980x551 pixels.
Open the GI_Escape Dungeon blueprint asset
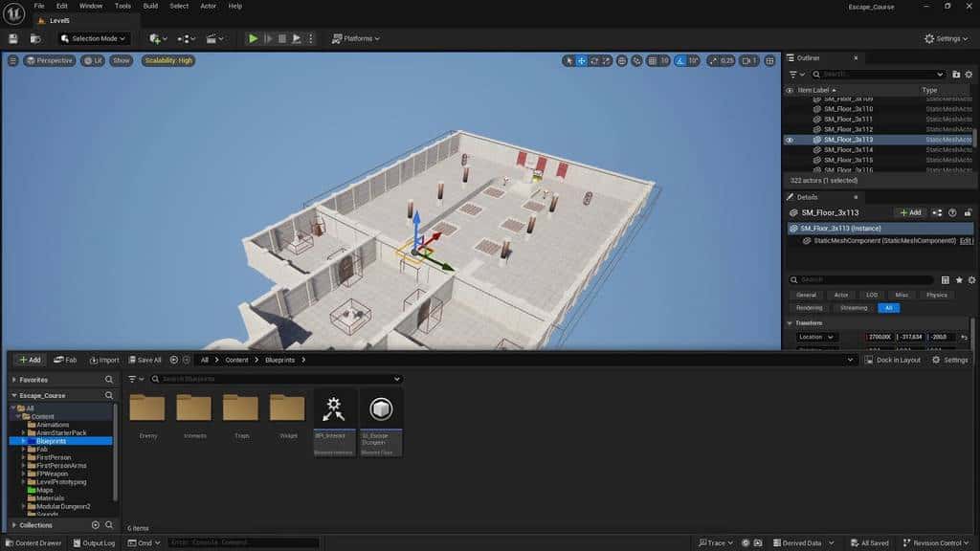pyautogui.click(x=381, y=422)
